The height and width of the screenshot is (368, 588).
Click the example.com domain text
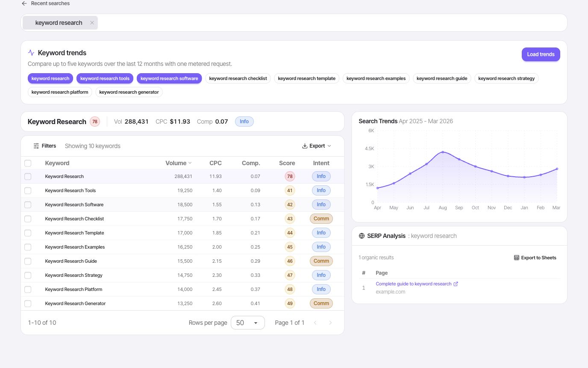pos(390,292)
